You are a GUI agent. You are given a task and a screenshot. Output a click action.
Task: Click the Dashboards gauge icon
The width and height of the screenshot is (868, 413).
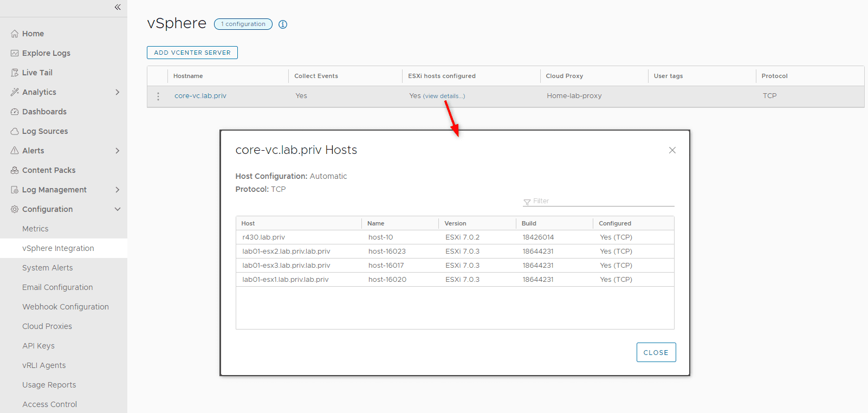coord(15,112)
